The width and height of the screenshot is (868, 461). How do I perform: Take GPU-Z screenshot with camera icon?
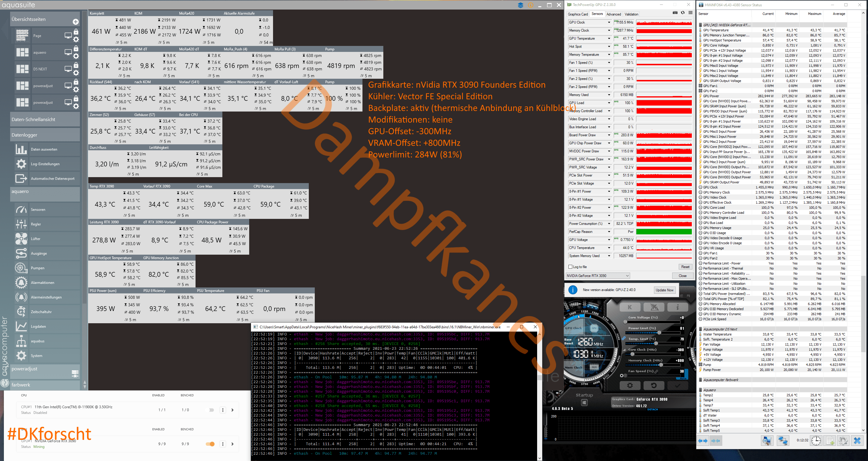[x=675, y=13]
